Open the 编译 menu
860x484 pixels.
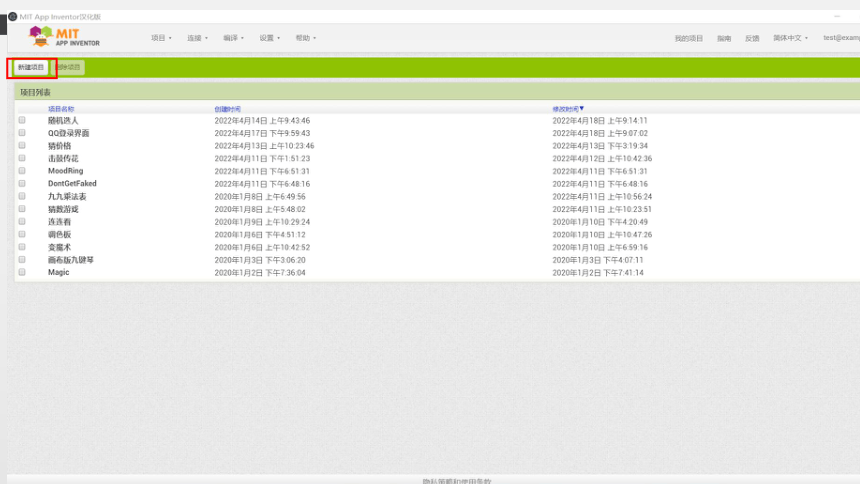[x=234, y=38]
